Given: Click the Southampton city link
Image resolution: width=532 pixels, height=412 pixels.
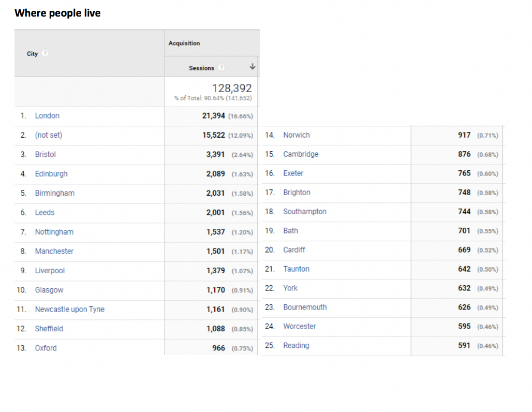Looking at the screenshot, I should [305, 212].
